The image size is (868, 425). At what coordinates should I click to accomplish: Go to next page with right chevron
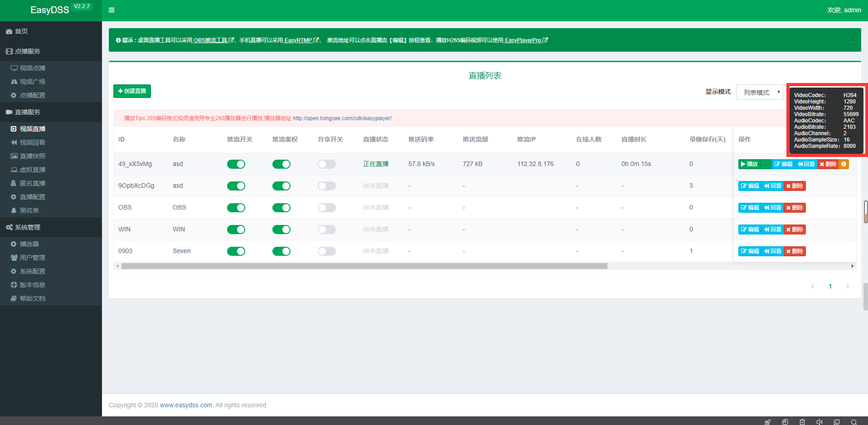(848, 286)
